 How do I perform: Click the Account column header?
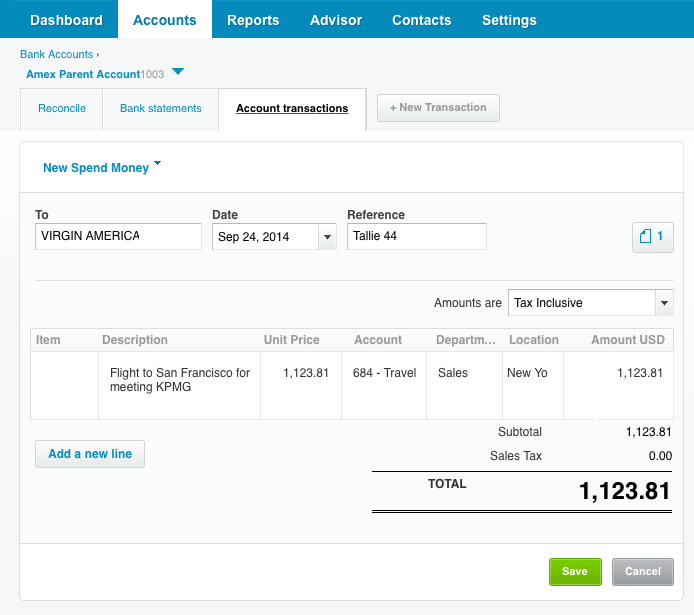point(378,340)
